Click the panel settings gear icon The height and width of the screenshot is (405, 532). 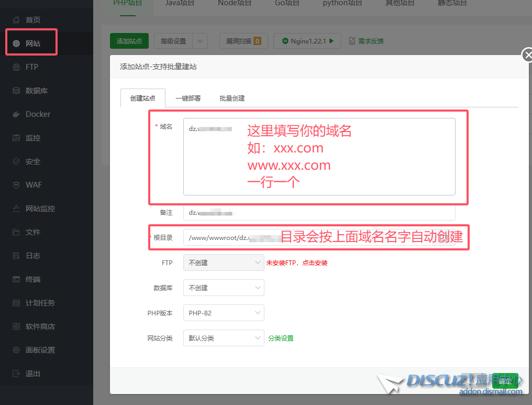pos(16,350)
